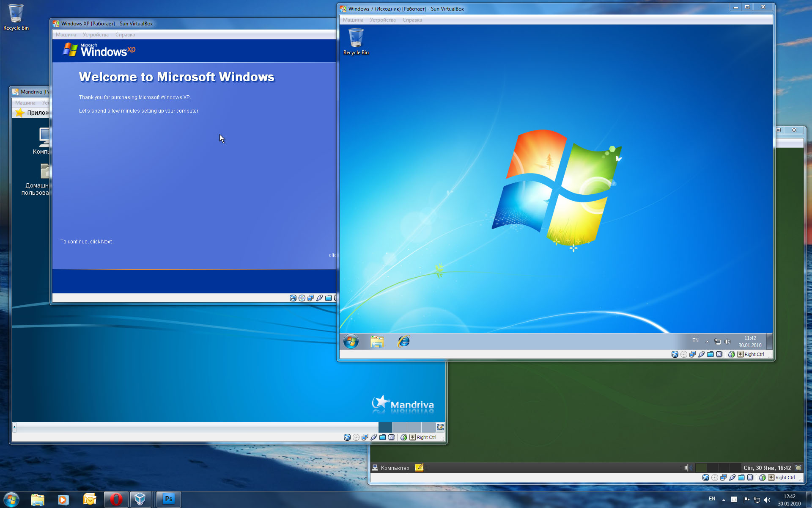Screen dimensions: 812x508
Task: Click network adapters icon in Mandriva VM status bar
Action: click(365, 437)
